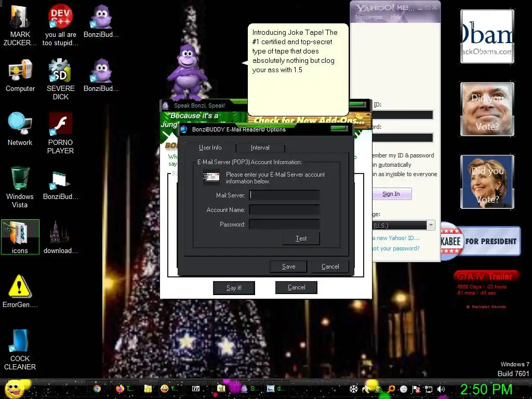The width and height of the screenshot is (532, 399).
Task: Select the MARK ZUCKER... desktop icon
Action: (x=20, y=25)
